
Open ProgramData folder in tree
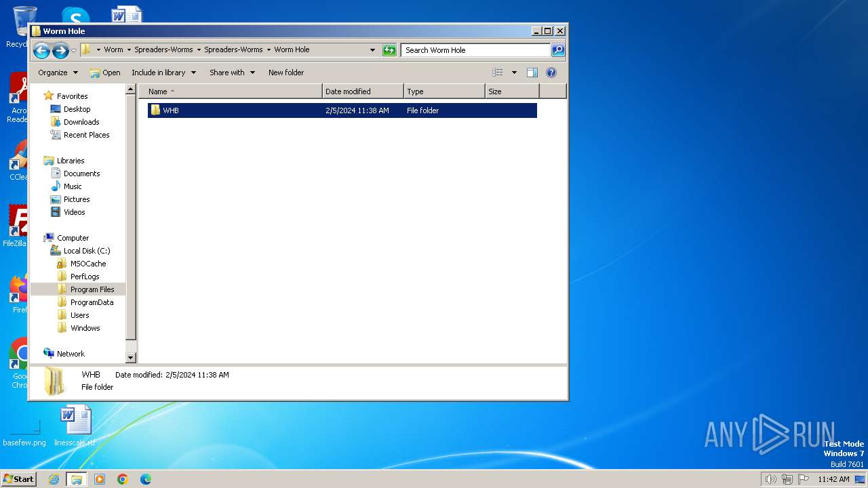[x=92, y=302]
